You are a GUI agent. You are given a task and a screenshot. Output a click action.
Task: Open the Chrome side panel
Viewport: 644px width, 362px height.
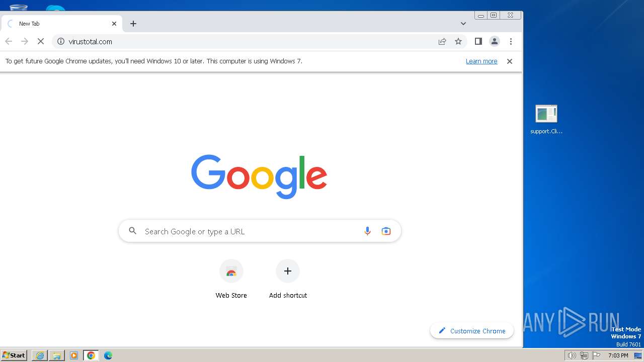point(478,42)
